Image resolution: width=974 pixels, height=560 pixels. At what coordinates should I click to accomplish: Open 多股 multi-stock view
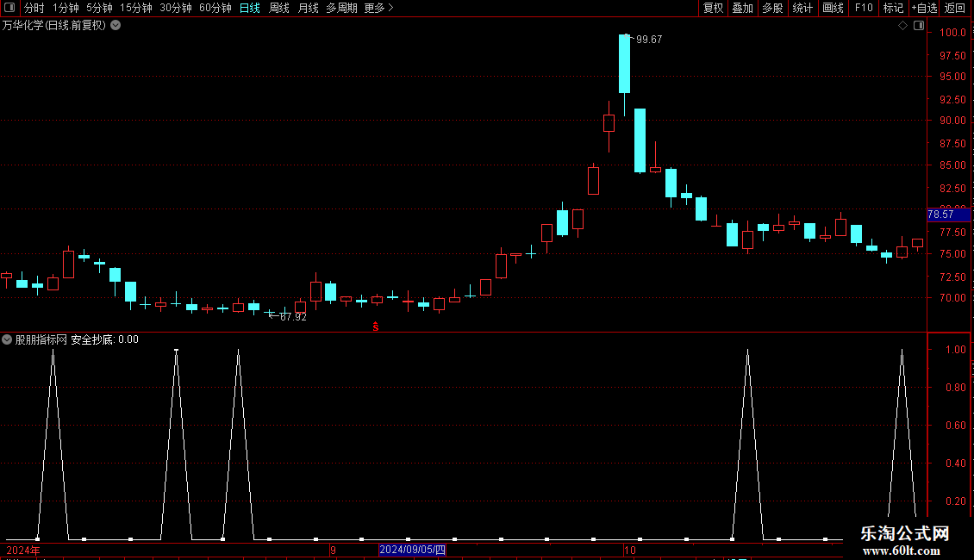tap(772, 8)
